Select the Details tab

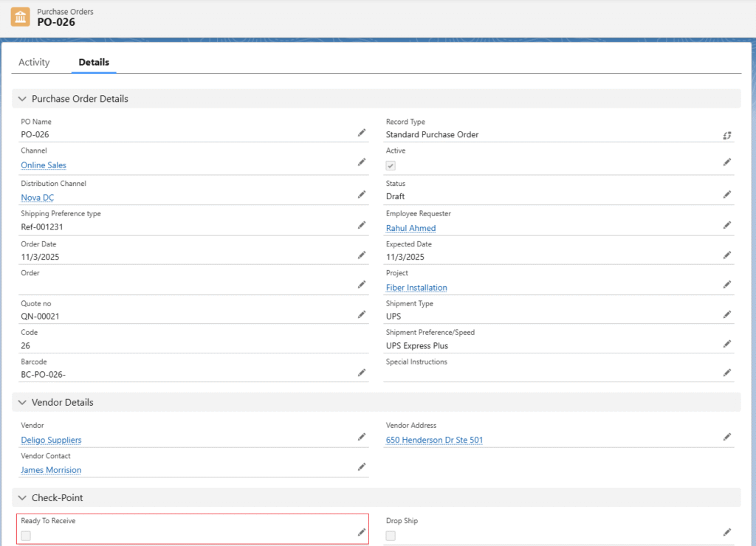pyautogui.click(x=94, y=63)
